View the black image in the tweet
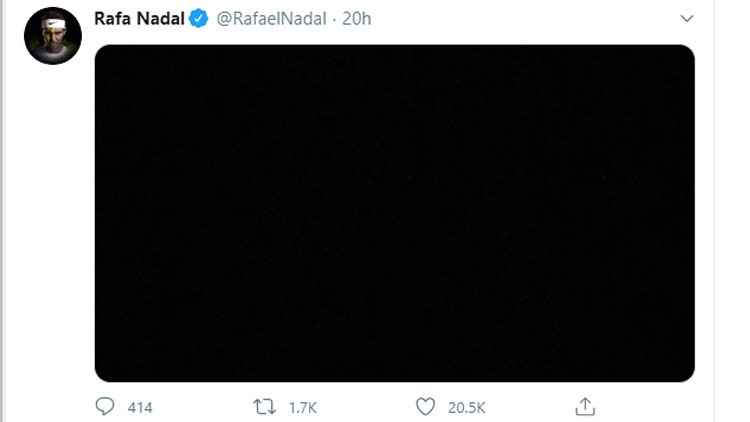Image resolution: width=750 pixels, height=422 pixels. tap(394, 213)
